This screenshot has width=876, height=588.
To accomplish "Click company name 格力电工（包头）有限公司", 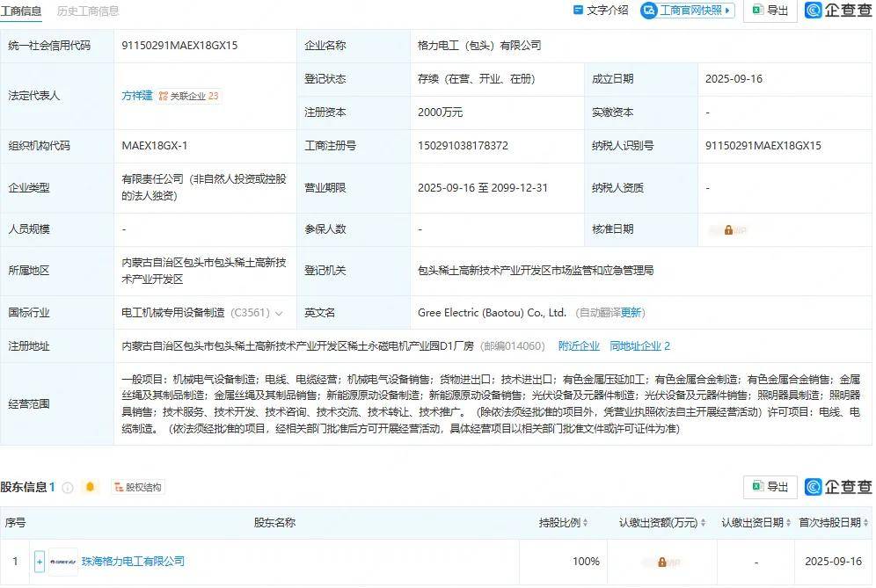I will 479,46.
